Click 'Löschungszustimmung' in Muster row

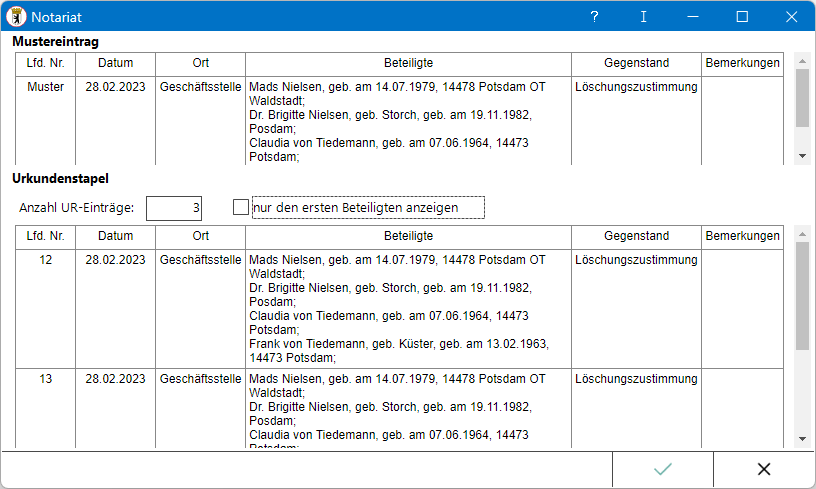[636, 87]
